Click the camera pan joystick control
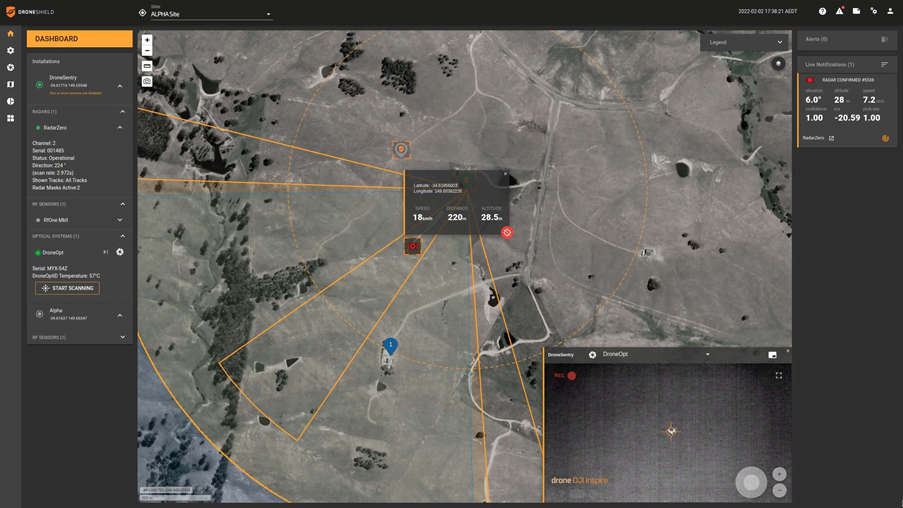Viewport: 903px width, 508px height. 751,482
